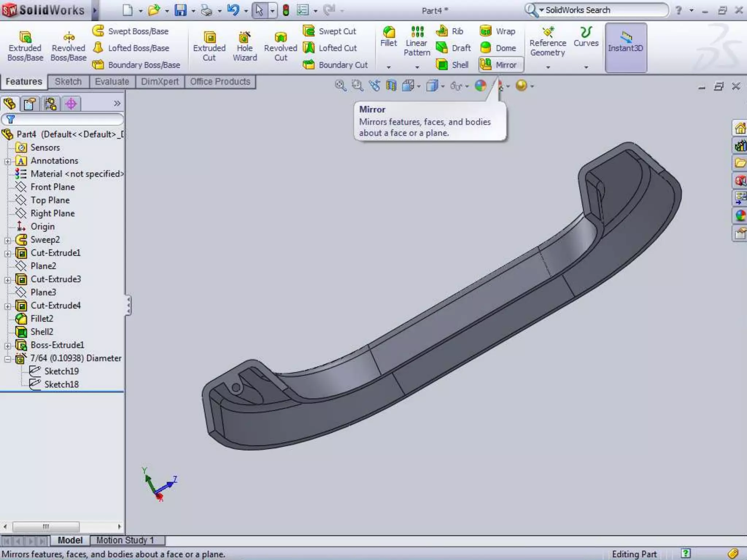The height and width of the screenshot is (560, 747).
Task: Open the Curves dropdown arrow
Action: (586, 67)
